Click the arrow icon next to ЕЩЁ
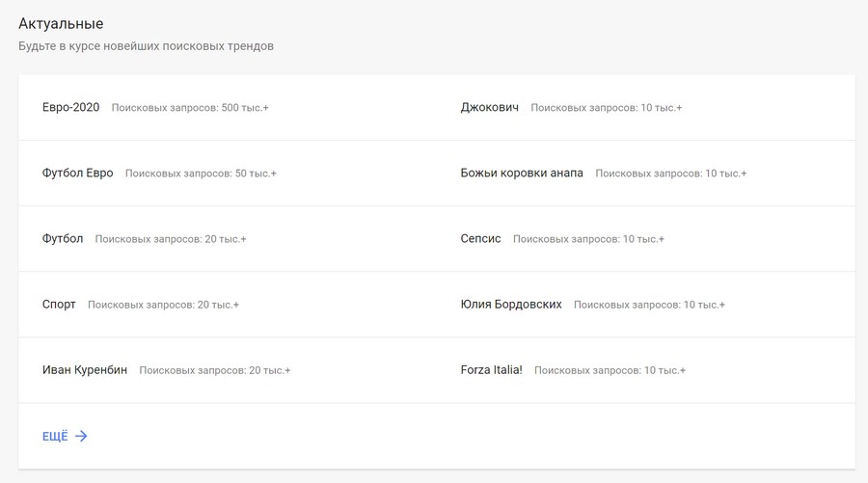The height and width of the screenshot is (483, 868). [81, 436]
